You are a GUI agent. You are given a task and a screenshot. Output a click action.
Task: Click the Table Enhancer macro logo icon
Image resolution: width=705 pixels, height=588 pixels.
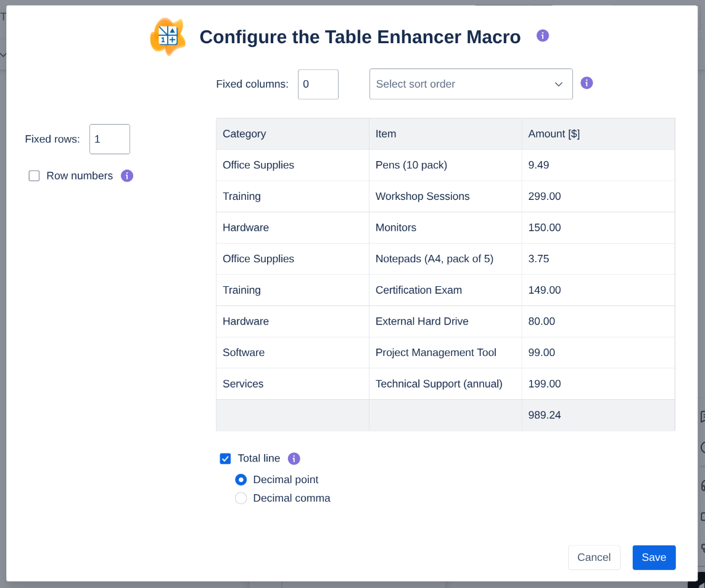click(x=168, y=37)
